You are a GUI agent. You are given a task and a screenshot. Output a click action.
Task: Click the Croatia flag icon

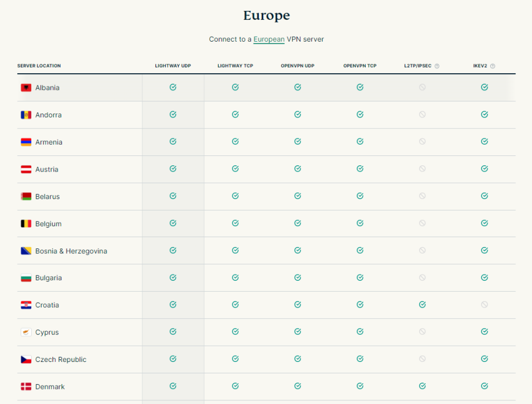coord(26,305)
